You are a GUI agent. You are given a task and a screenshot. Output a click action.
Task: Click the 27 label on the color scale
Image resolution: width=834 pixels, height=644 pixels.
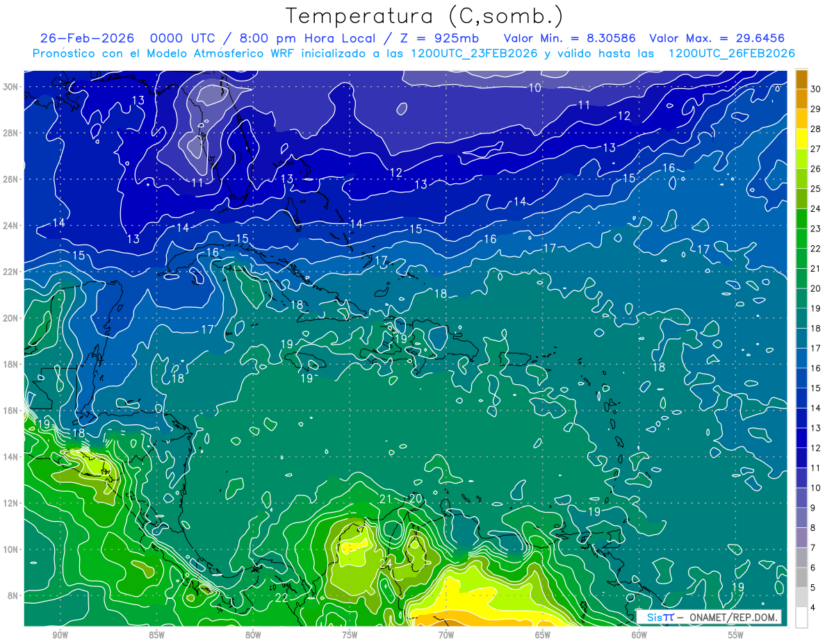(816, 149)
